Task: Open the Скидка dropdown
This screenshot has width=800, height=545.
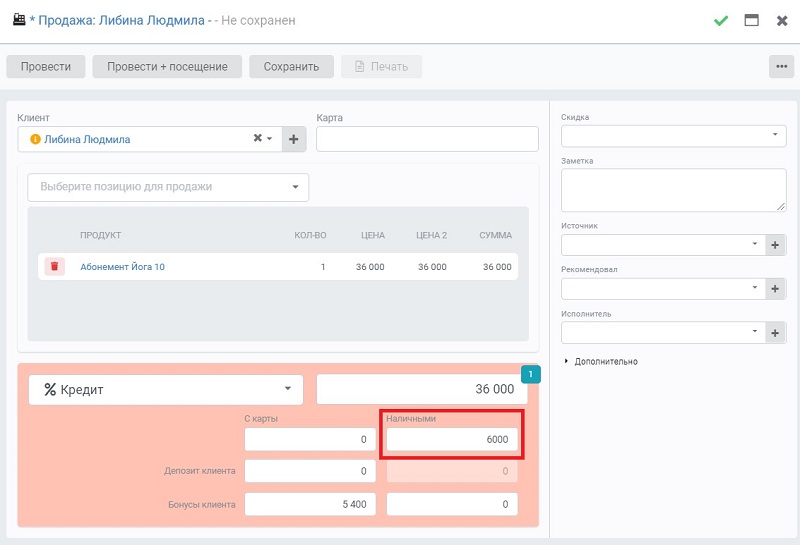Action: click(673, 136)
